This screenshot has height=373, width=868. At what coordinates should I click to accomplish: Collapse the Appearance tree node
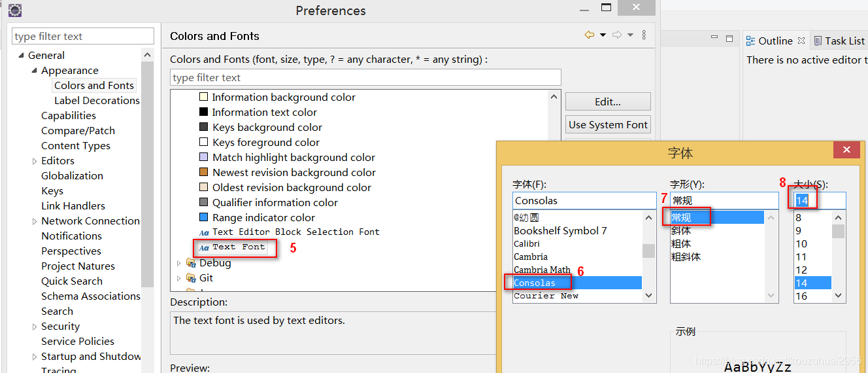click(x=34, y=71)
